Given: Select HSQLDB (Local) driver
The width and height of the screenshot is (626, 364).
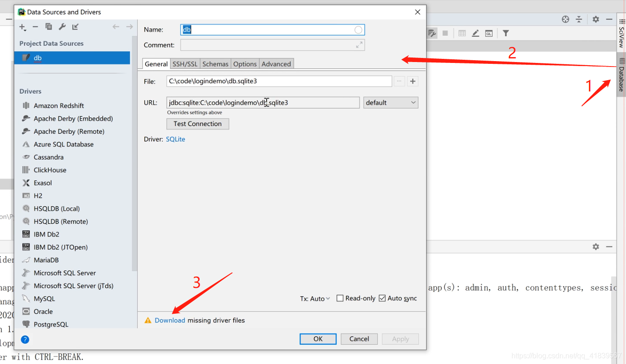Looking at the screenshot, I should pyautogui.click(x=57, y=209).
